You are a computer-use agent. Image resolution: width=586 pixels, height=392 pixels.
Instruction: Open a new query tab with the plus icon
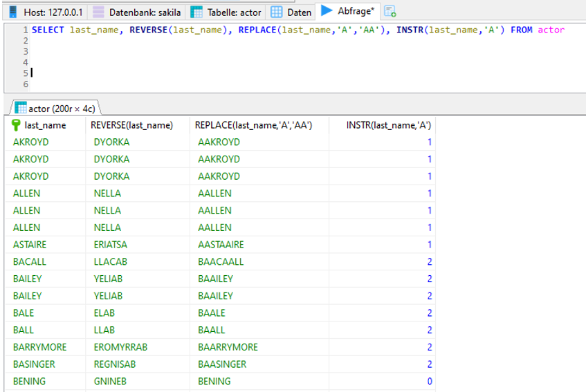coord(390,12)
